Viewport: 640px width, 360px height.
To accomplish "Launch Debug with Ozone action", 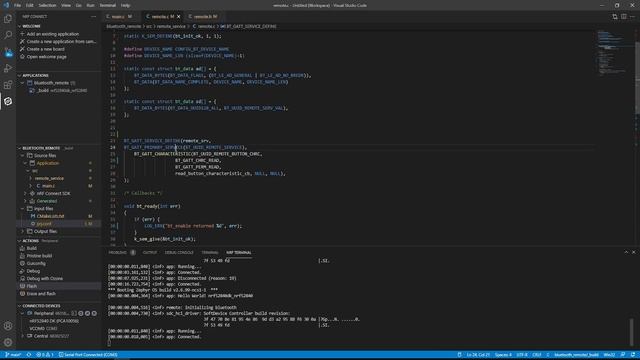I will pos(44,278).
